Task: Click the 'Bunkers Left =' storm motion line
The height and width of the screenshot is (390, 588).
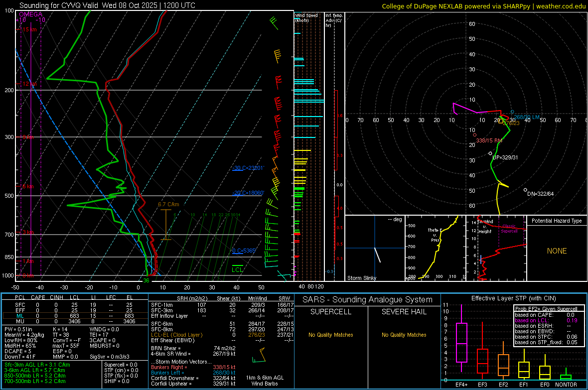Action: 193,373
